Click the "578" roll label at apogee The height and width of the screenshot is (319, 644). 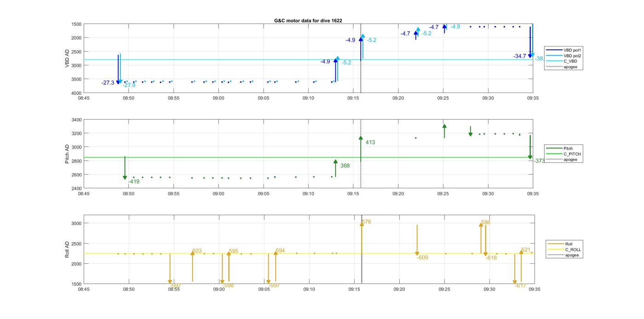pyautogui.click(x=366, y=222)
